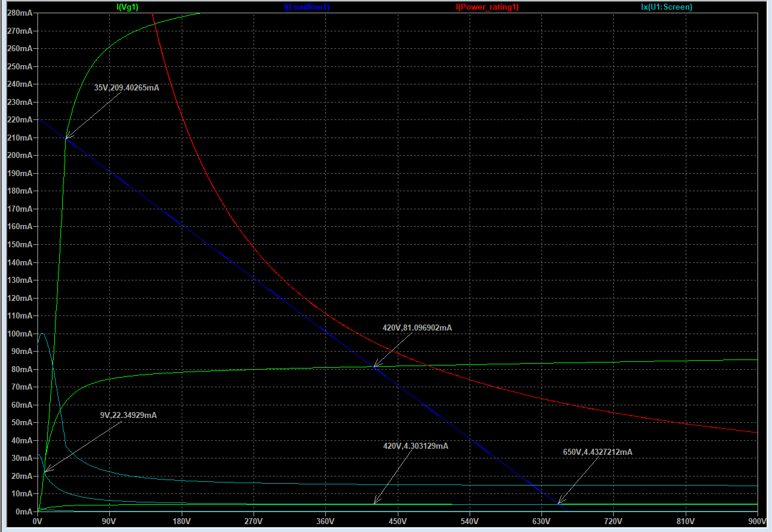Click the 280mA label on vertical axis
Image resolution: width=772 pixels, height=532 pixels.
tap(19, 13)
